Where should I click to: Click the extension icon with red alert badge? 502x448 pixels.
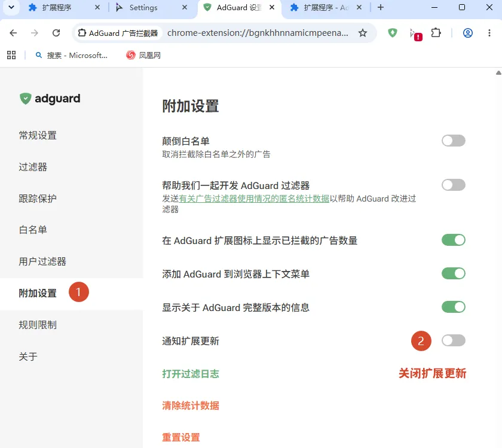tap(415, 33)
